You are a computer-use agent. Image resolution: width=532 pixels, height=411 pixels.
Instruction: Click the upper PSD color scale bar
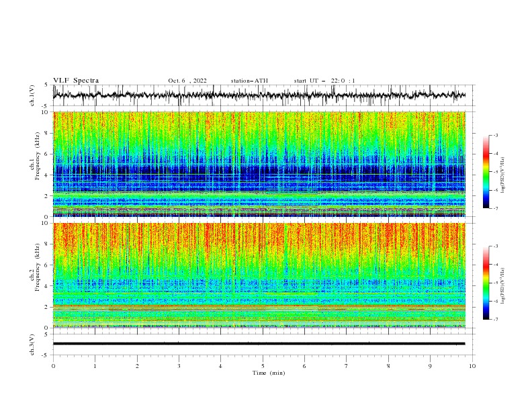tap(486, 172)
